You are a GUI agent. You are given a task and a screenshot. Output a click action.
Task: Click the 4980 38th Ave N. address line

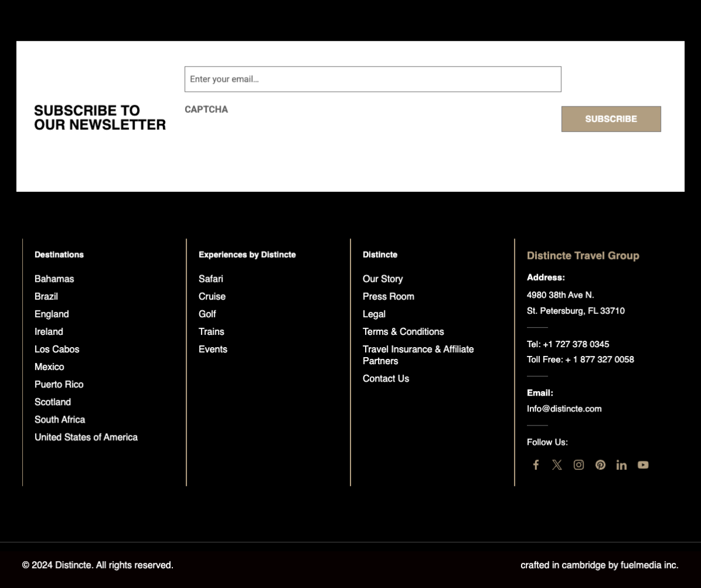point(560,295)
